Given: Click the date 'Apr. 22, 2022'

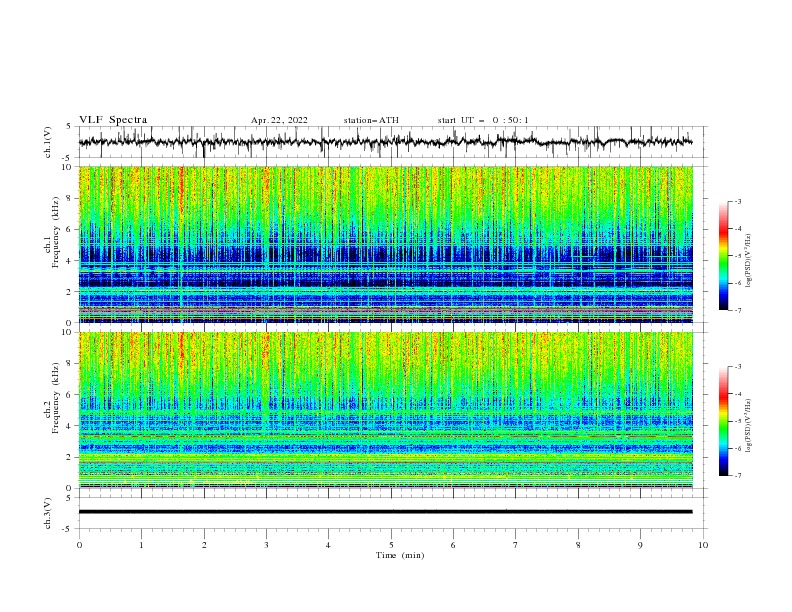Looking at the screenshot, I should point(279,120).
